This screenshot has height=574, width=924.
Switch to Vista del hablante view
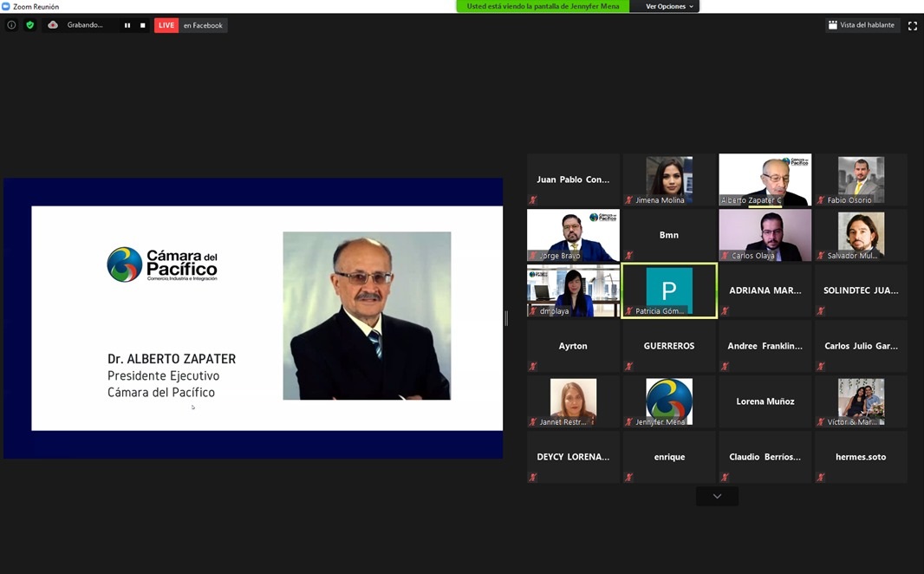861,25
